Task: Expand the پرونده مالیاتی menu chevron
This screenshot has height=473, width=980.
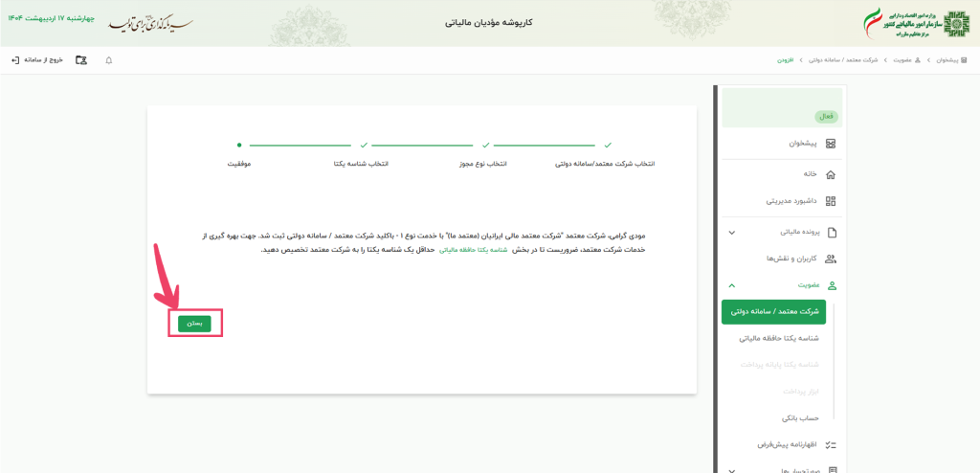Action: [732, 233]
